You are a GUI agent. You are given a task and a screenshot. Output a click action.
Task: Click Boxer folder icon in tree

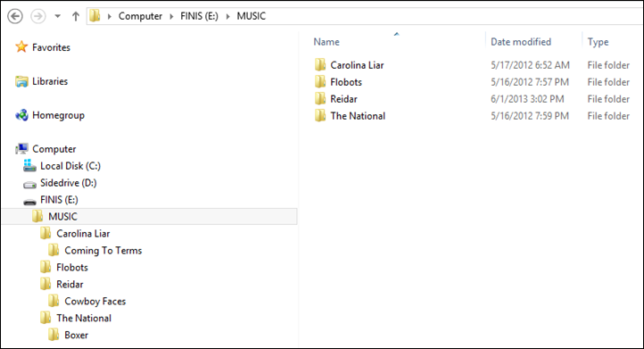click(54, 334)
